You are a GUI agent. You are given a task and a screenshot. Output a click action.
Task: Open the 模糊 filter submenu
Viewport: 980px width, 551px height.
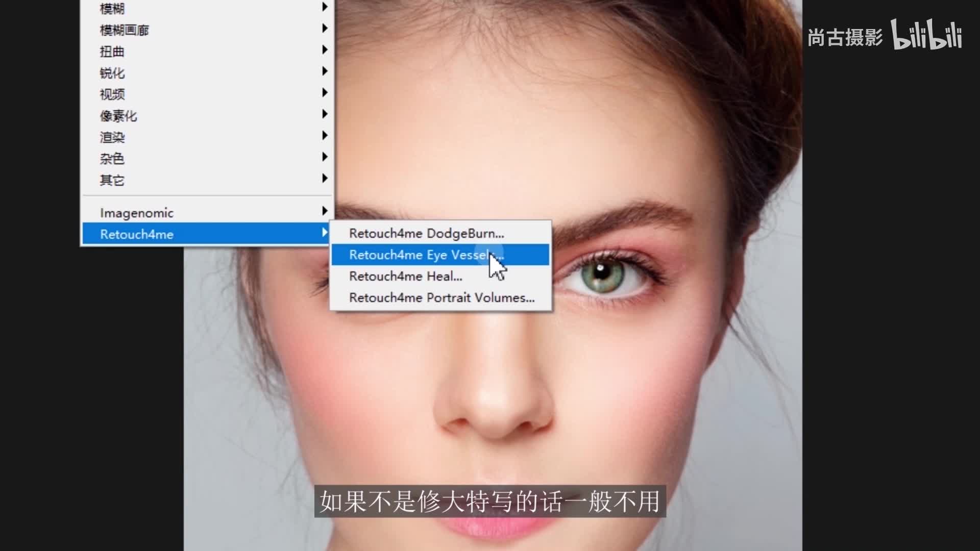112,8
